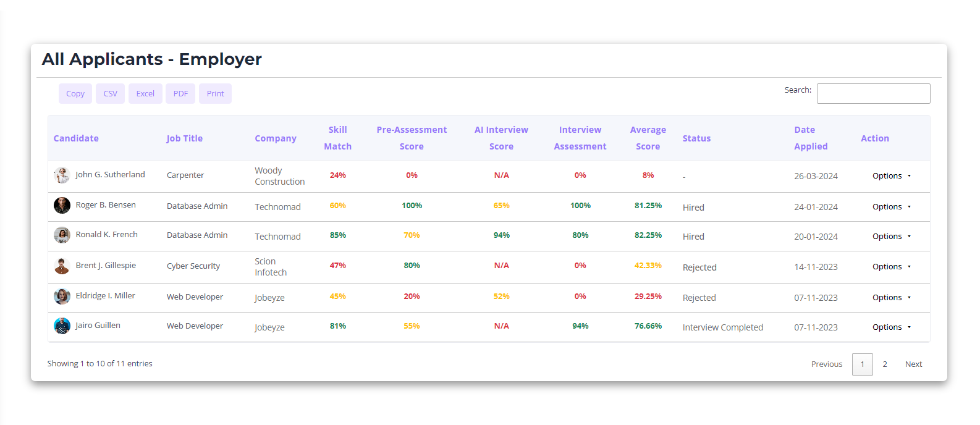
Task: Export the table to Excel
Action: (x=145, y=94)
